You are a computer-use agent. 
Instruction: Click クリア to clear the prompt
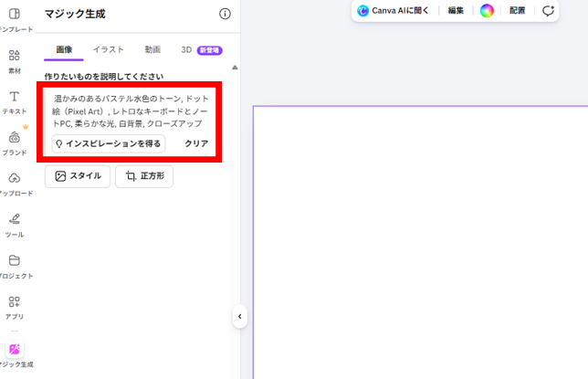(x=196, y=143)
